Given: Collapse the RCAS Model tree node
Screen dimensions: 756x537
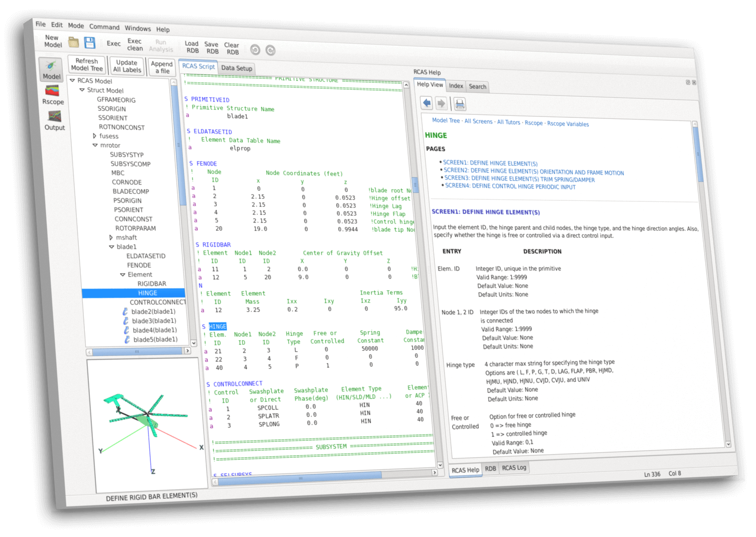Looking at the screenshot, I should tap(72, 80).
